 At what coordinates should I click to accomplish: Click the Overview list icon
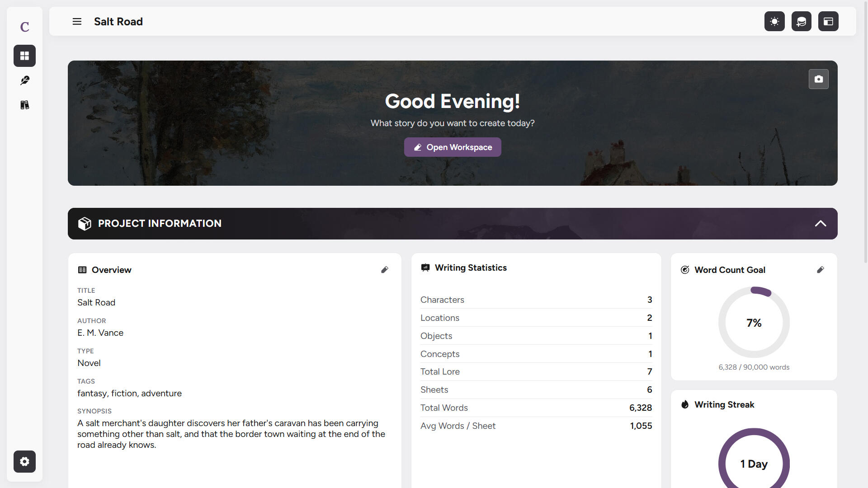(x=82, y=270)
